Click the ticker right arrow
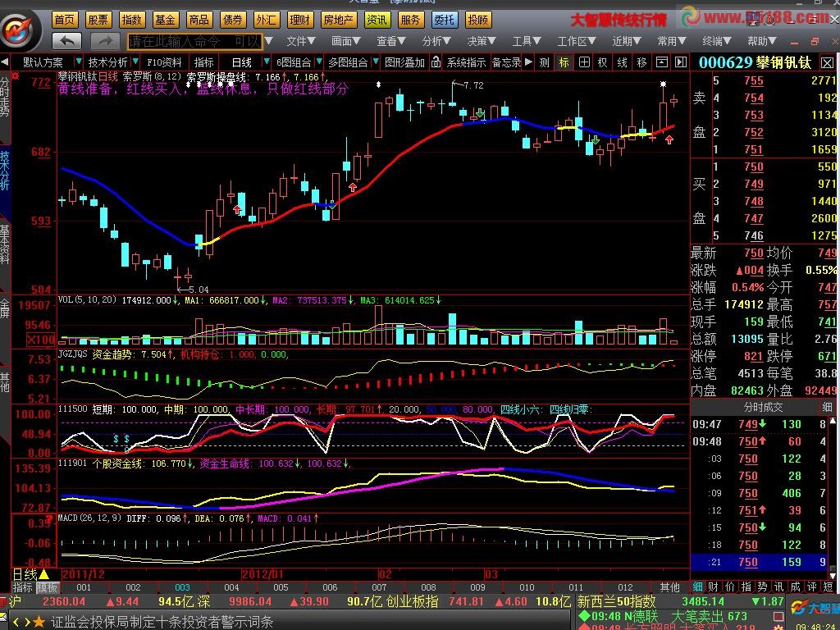Image resolution: width=840 pixels, height=630 pixels. (27, 622)
